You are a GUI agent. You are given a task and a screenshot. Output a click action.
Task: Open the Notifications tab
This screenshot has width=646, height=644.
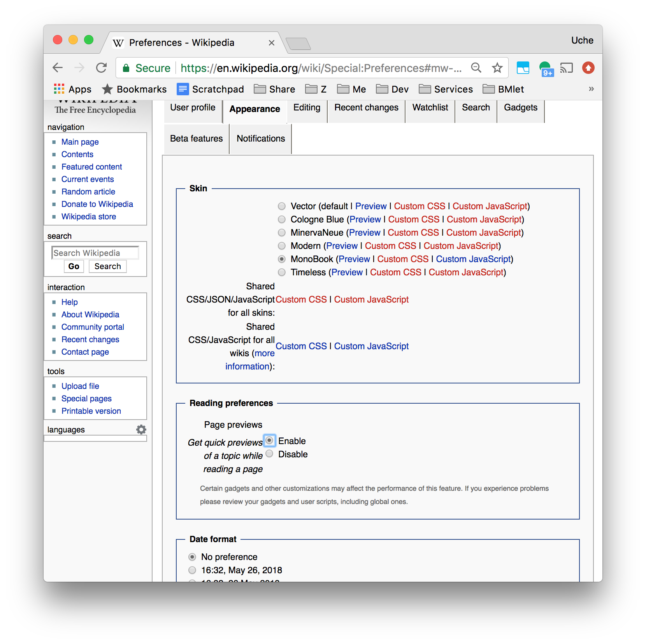(261, 139)
